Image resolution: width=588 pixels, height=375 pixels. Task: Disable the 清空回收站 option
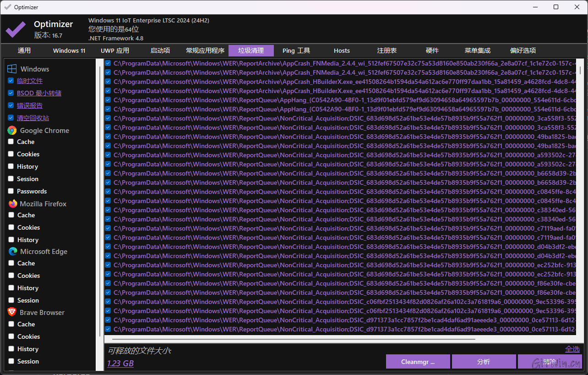click(10, 118)
